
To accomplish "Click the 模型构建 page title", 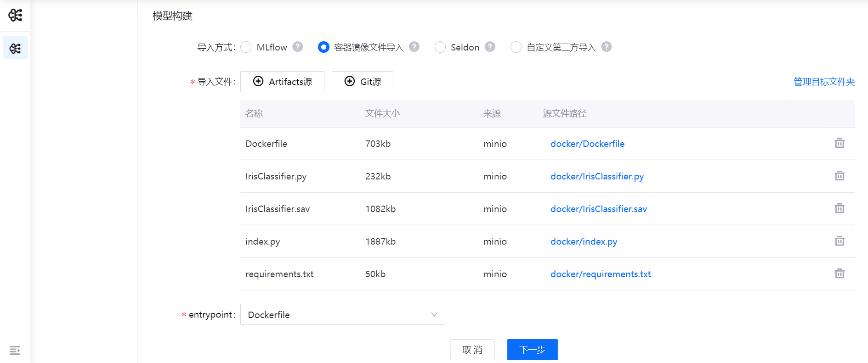I will 172,16.
